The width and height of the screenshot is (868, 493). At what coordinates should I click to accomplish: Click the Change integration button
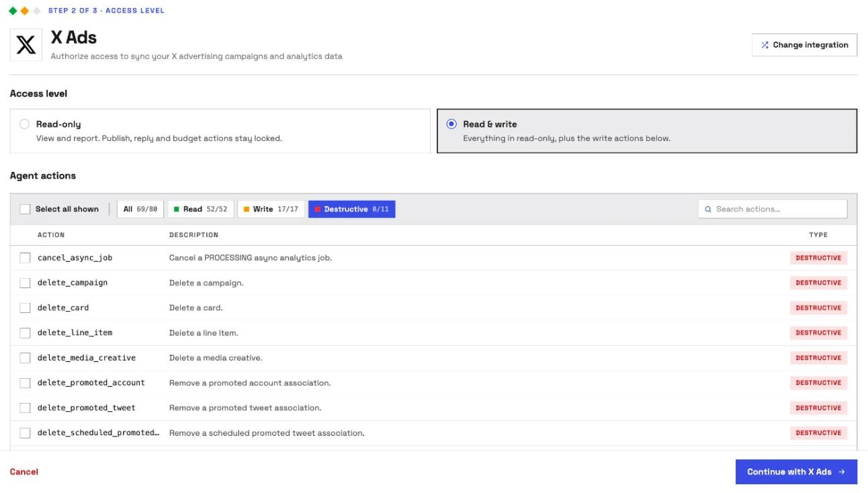pyautogui.click(x=804, y=45)
